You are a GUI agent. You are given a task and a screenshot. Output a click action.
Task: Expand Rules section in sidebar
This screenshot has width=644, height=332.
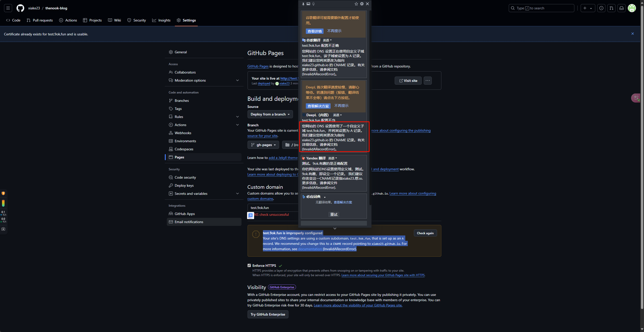point(237,117)
